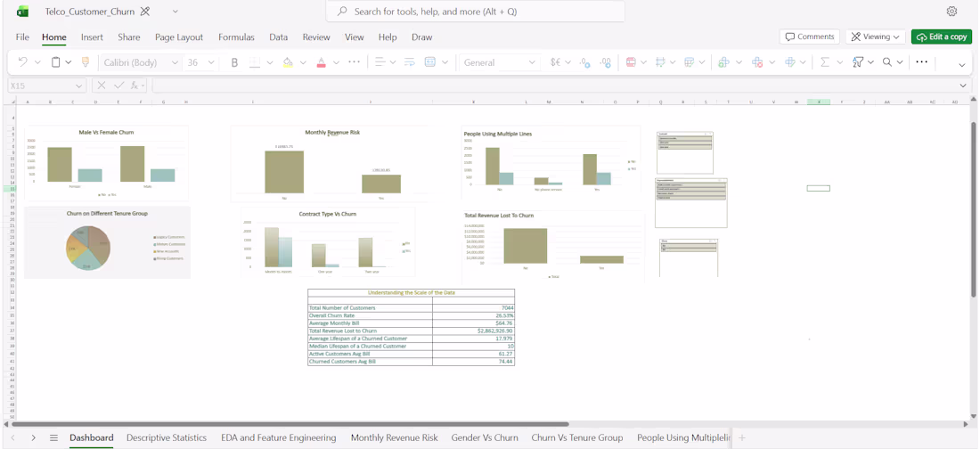Open the ribbon overflow ellipsis at far right
The image size is (980, 449).
point(921,62)
